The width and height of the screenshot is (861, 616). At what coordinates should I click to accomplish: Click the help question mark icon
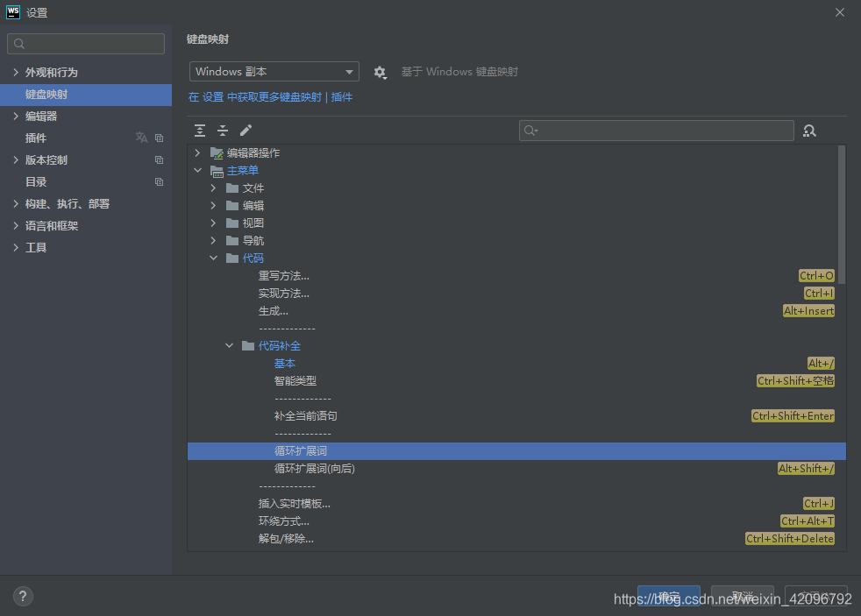pos(23,596)
